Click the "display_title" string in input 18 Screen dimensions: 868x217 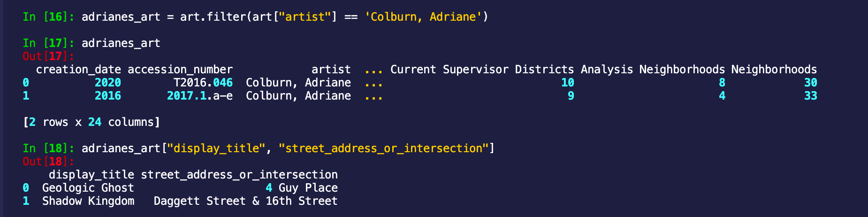[x=216, y=148]
